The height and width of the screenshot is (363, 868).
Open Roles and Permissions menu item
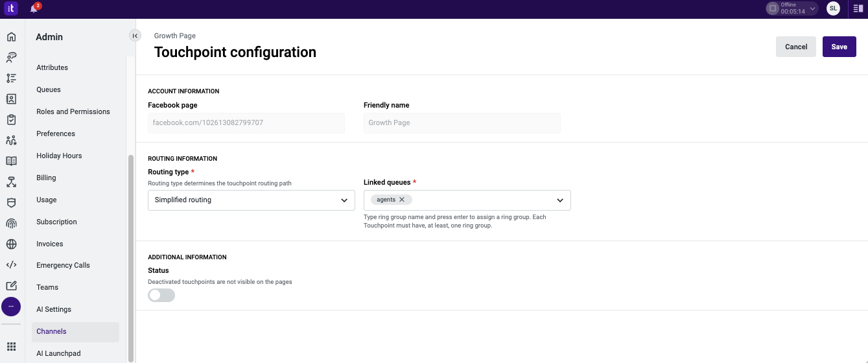tap(73, 111)
